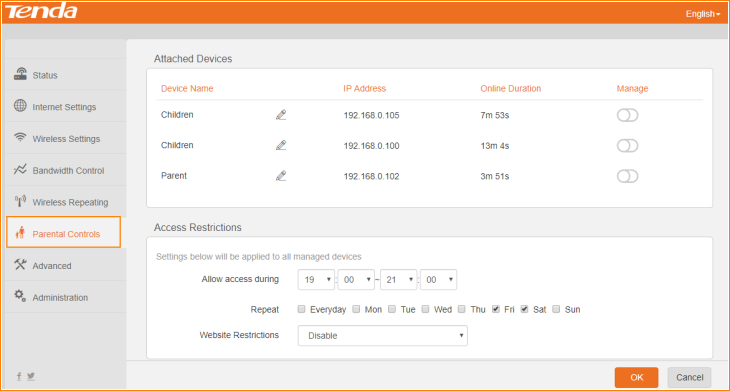The height and width of the screenshot is (391, 730).
Task: Click the Cancel button
Action: pos(689,378)
